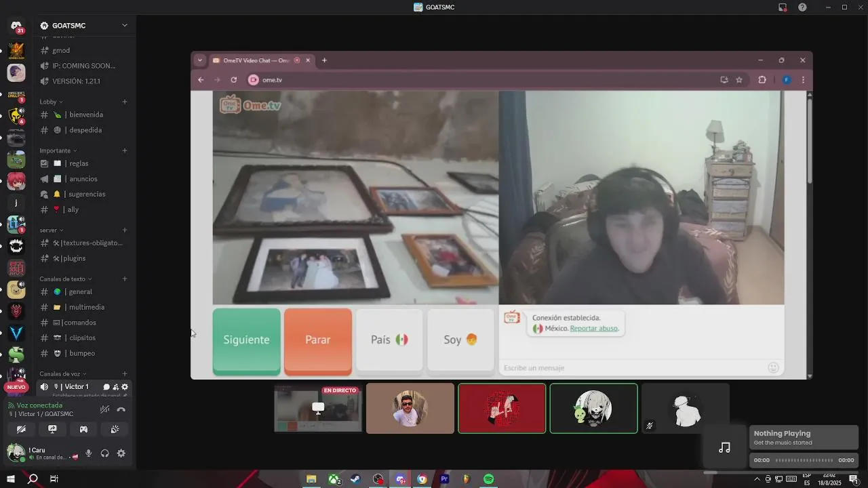Seek the music player progress bar

click(x=804, y=460)
